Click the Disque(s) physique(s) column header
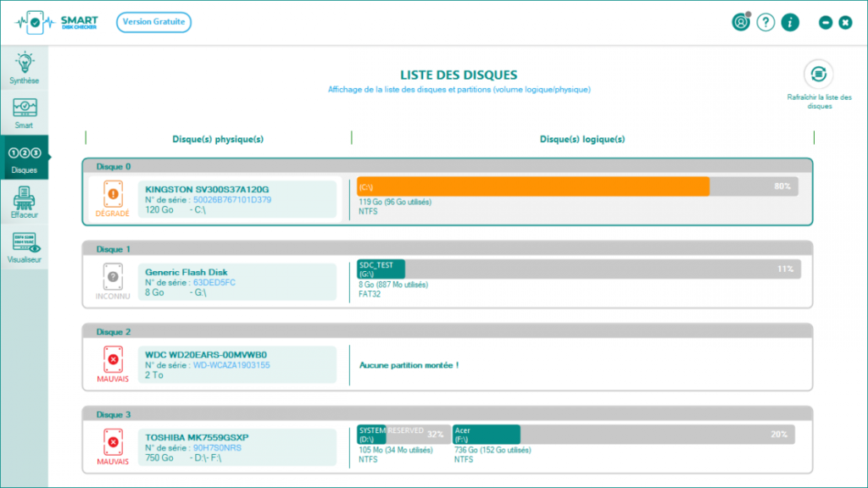 (218, 139)
